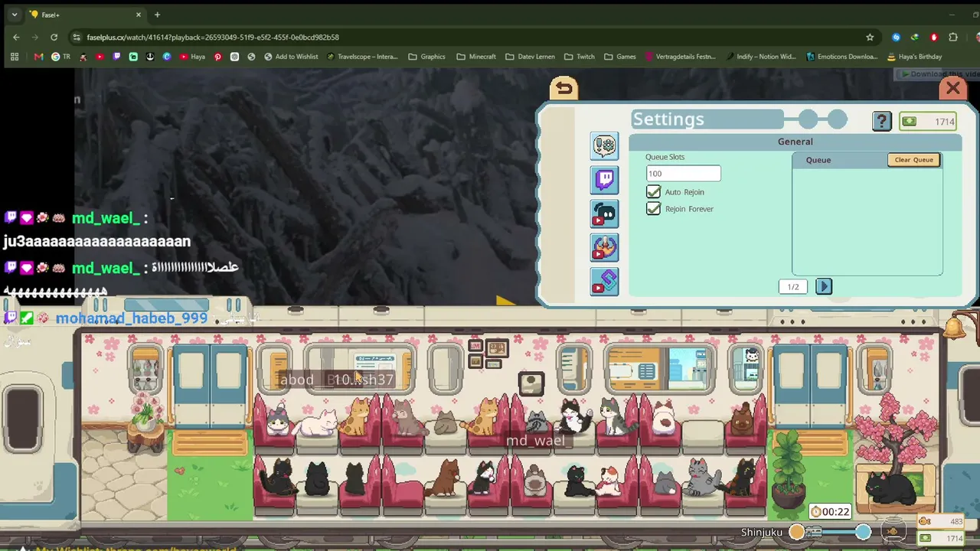Expand the Datev Lernen bookmark folder

[530, 57]
